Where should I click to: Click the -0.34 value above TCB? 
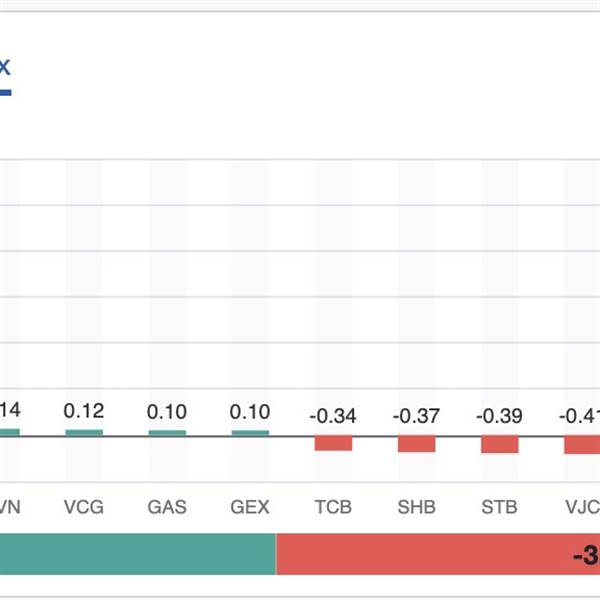click(333, 416)
